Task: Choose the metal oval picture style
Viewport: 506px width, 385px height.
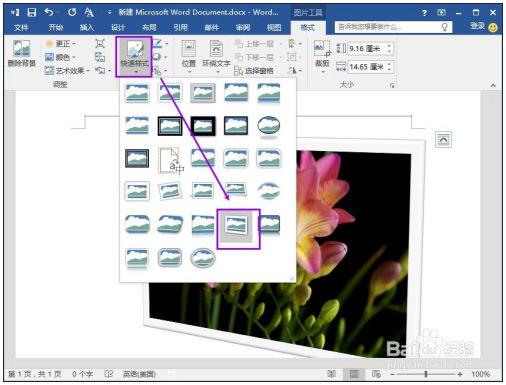Action: 203,258
